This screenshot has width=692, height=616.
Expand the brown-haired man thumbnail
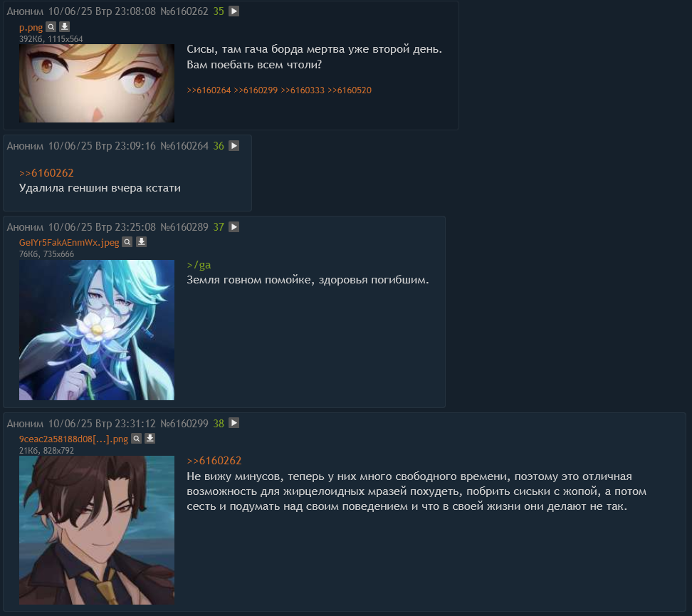(x=97, y=530)
